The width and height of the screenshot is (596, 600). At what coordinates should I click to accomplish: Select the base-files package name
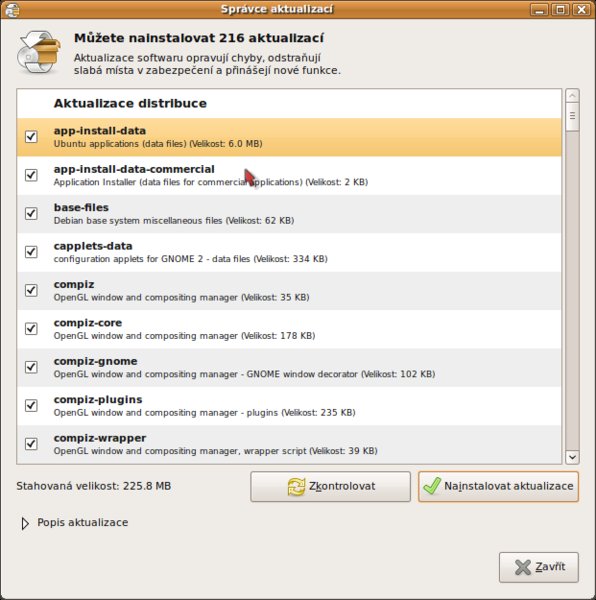point(81,207)
